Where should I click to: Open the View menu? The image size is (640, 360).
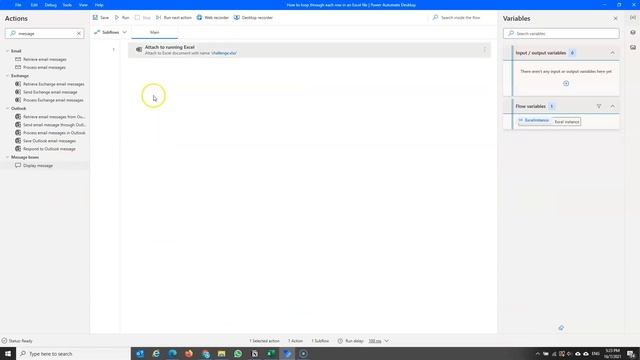pos(83,5)
